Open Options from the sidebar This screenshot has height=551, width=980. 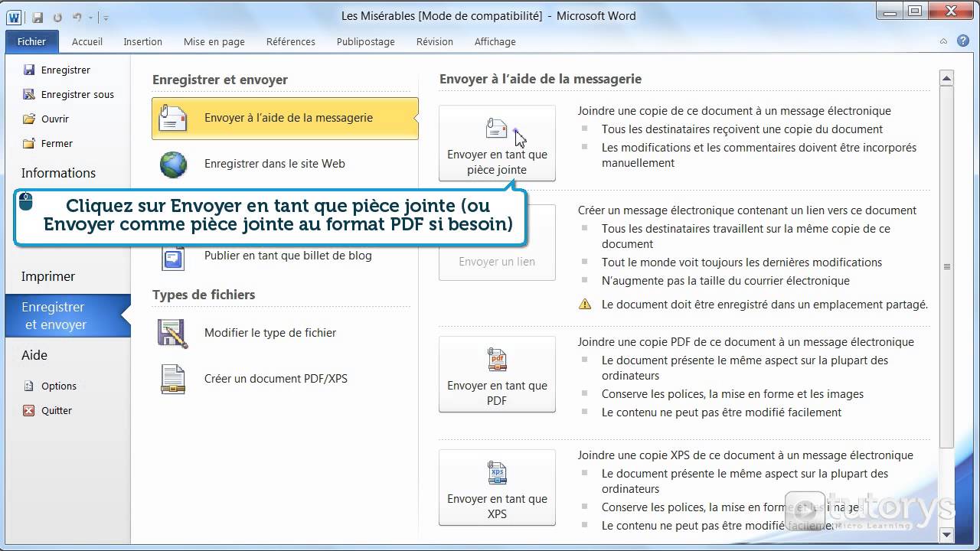(59, 386)
